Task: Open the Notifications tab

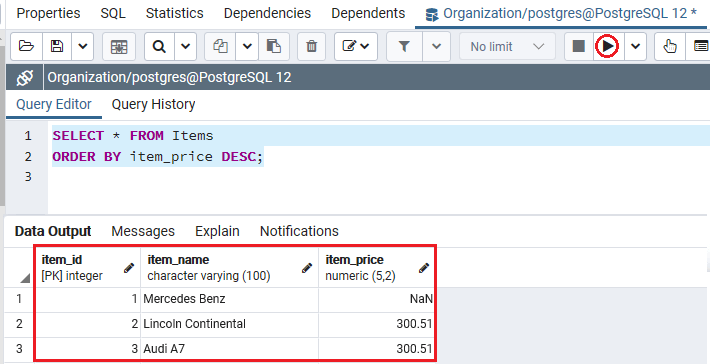Action: pos(299,231)
